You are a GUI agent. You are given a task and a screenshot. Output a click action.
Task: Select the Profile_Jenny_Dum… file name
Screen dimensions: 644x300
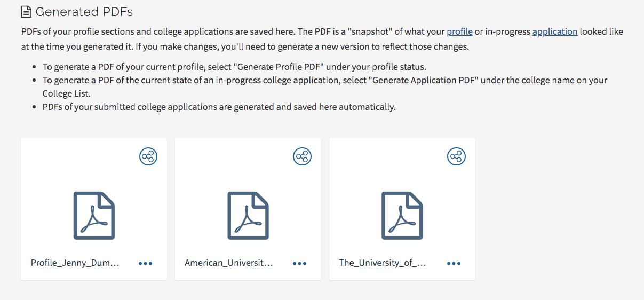[x=75, y=263]
